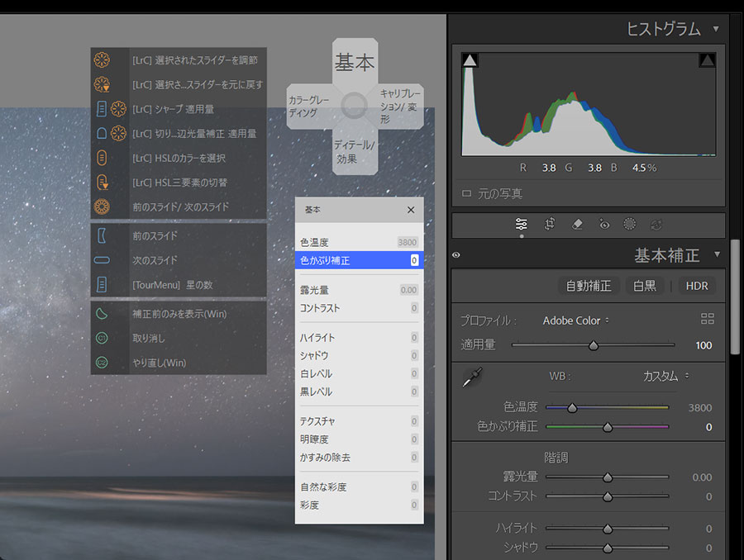Toggle the 元の写真 checkbox
Image resolution: width=744 pixels, height=560 pixels.
[467, 193]
